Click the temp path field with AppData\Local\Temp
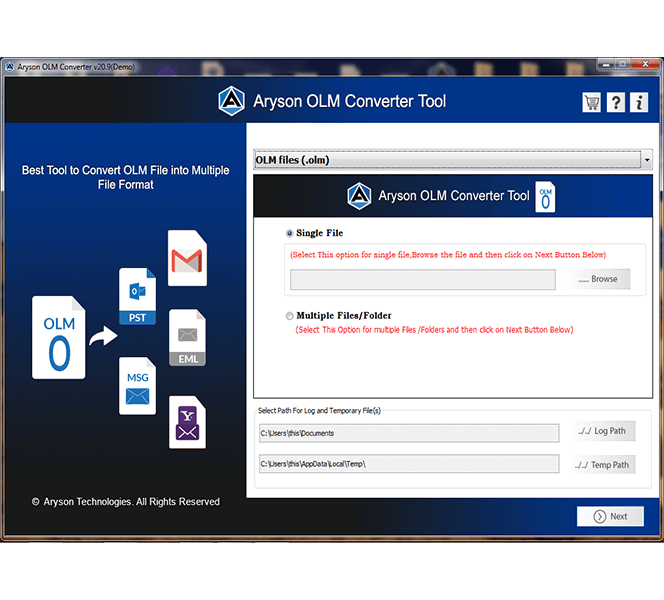This screenshot has height=600, width=664. pos(409,464)
